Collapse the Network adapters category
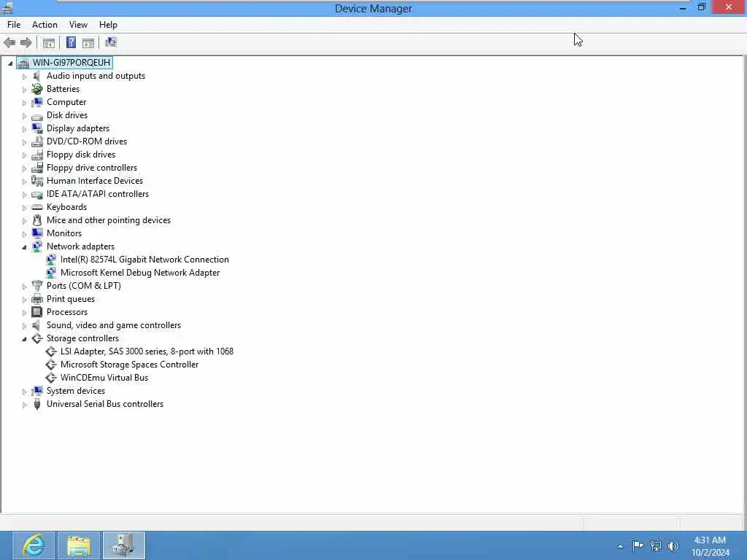The image size is (747, 560). [x=24, y=247]
